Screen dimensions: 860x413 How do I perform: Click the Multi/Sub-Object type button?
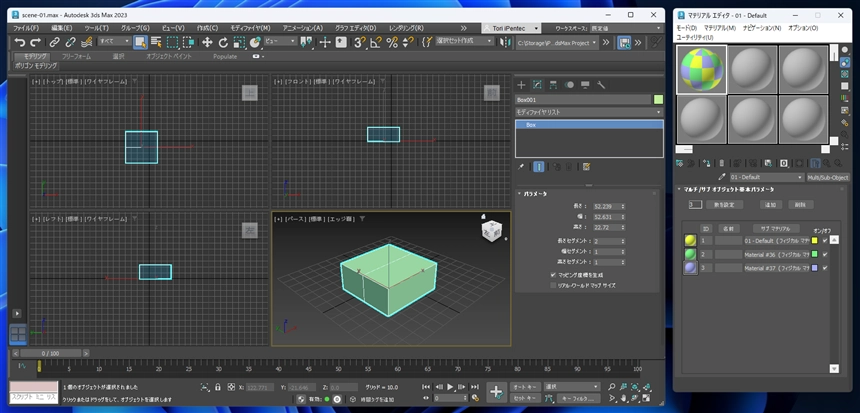click(828, 178)
